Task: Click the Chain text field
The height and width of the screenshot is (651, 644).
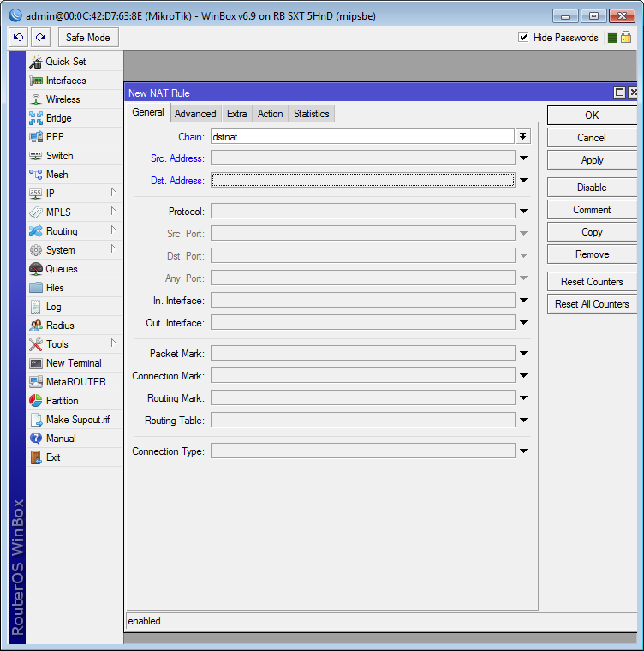Action: point(362,136)
